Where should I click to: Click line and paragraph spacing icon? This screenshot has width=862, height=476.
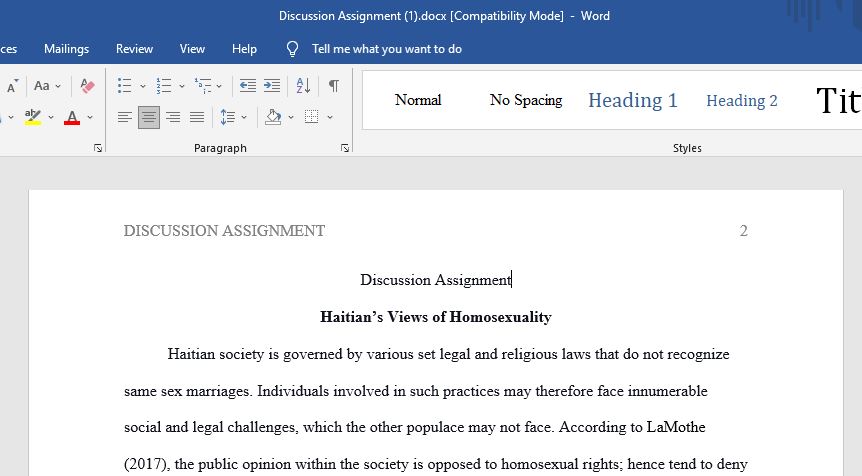coord(228,117)
